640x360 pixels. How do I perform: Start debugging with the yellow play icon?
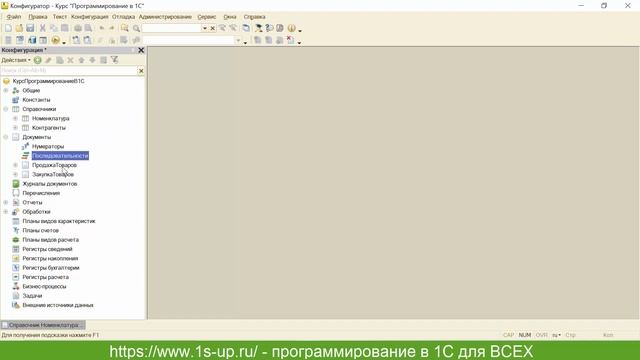point(56,40)
